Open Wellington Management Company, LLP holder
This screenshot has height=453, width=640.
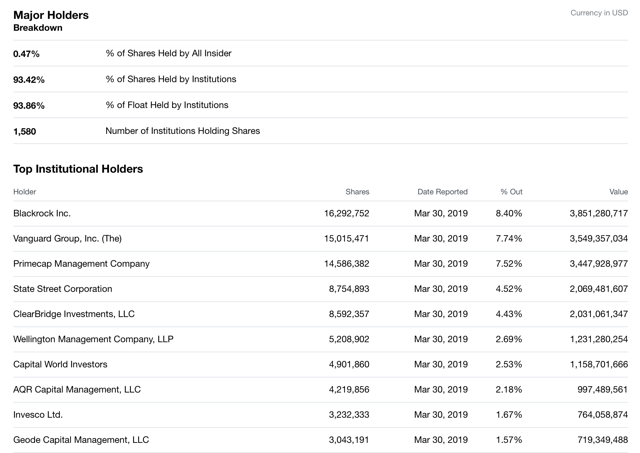93,340
